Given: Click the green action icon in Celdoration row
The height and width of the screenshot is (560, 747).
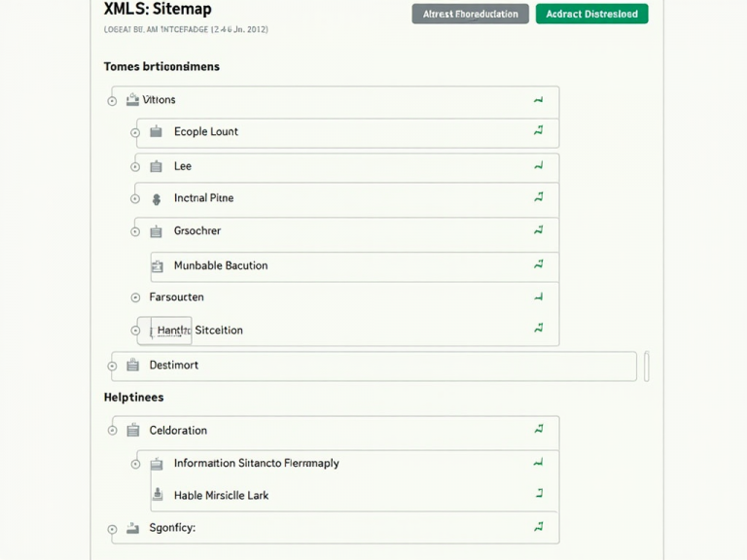Looking at the screenshot, I should coord(538,429).
